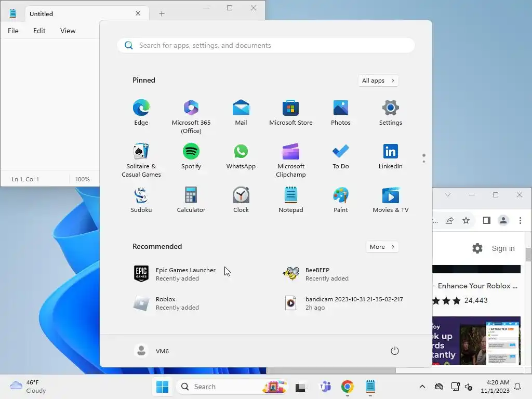Open Epic Games Launcher recommendation
Image resolution: width=532 pixels, height=399 pixels.
click(x=175, y=274)
